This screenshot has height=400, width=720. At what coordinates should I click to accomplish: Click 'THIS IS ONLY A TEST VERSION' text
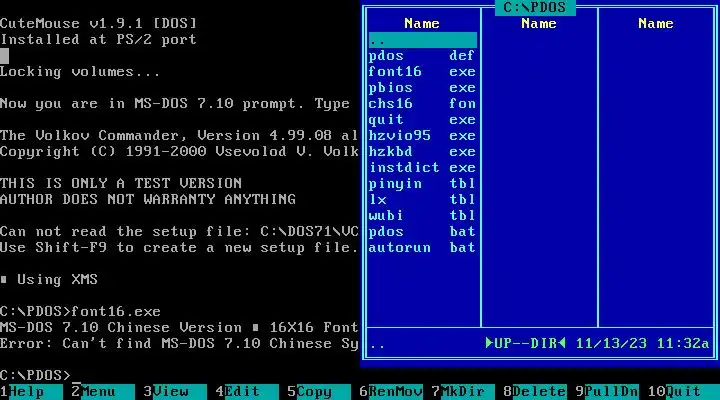(121, 184)
